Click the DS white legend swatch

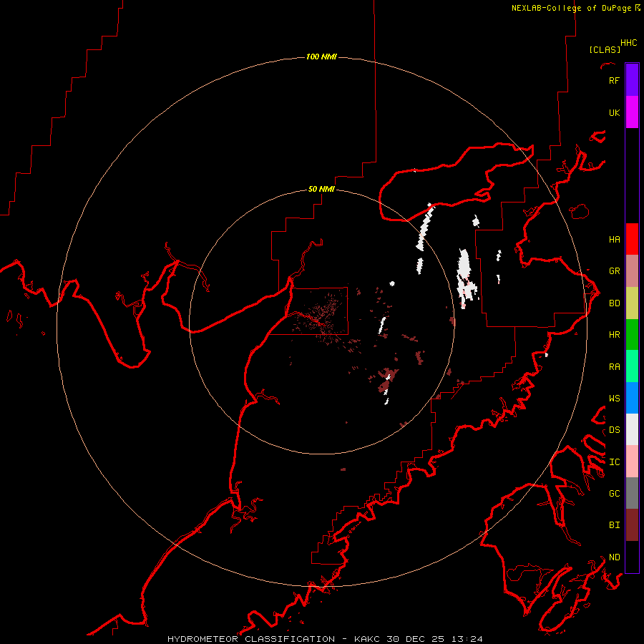tap(632, 429)
